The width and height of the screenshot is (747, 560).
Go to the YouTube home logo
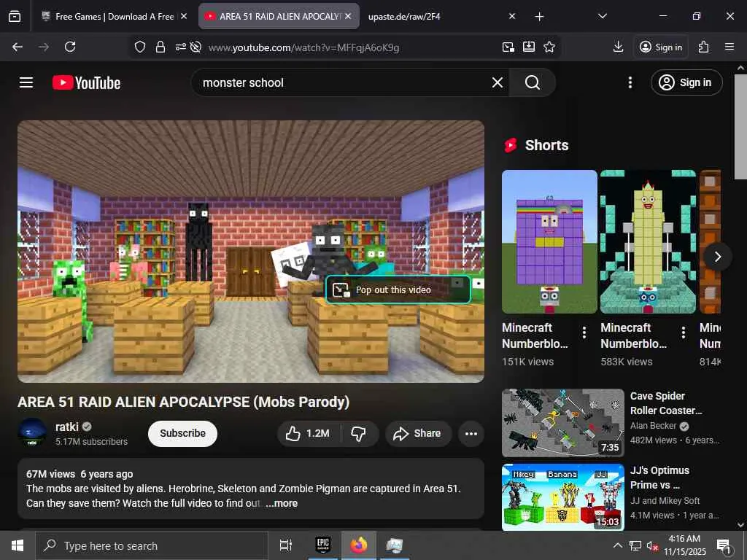tap(86, 83)
